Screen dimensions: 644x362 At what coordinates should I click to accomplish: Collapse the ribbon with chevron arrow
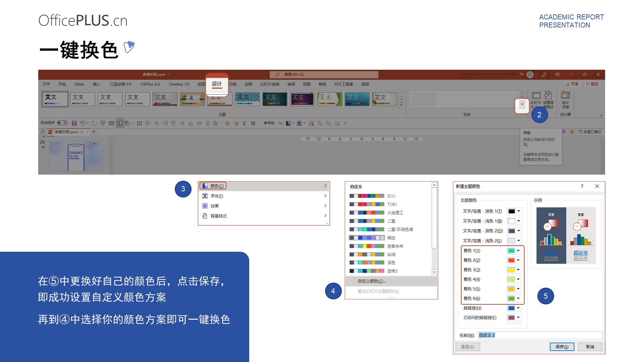click(x=601, y=116)
